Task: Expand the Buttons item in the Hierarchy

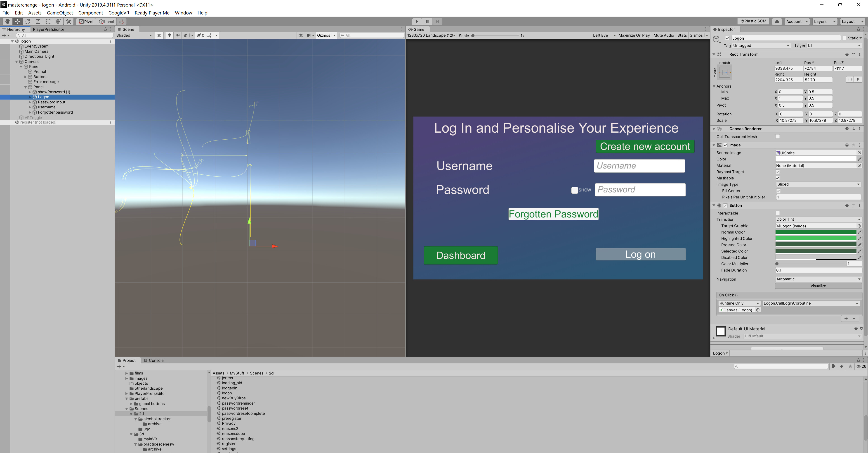Action: point(26,76)
